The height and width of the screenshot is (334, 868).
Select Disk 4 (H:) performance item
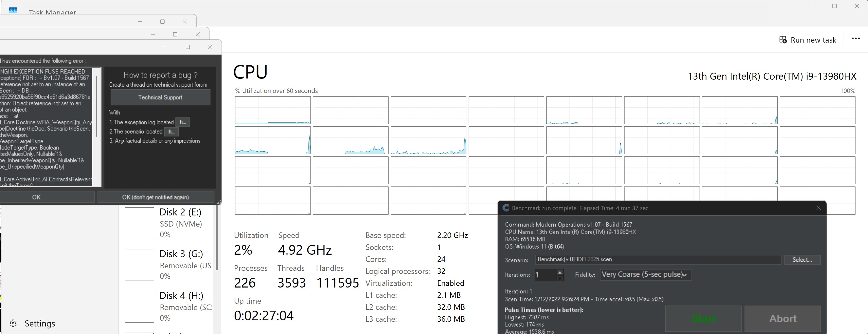point(168,307)
